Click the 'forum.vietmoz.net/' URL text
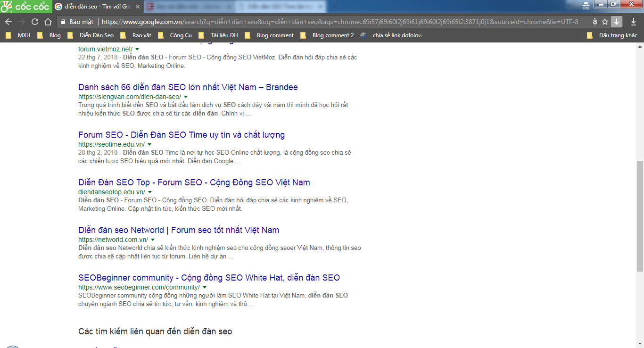 [105, 49]
